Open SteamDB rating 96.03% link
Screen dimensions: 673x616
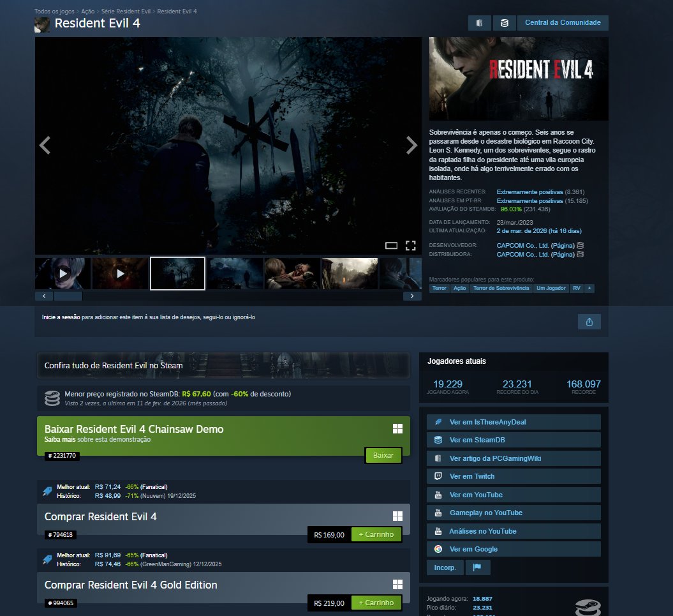point(511,209)
